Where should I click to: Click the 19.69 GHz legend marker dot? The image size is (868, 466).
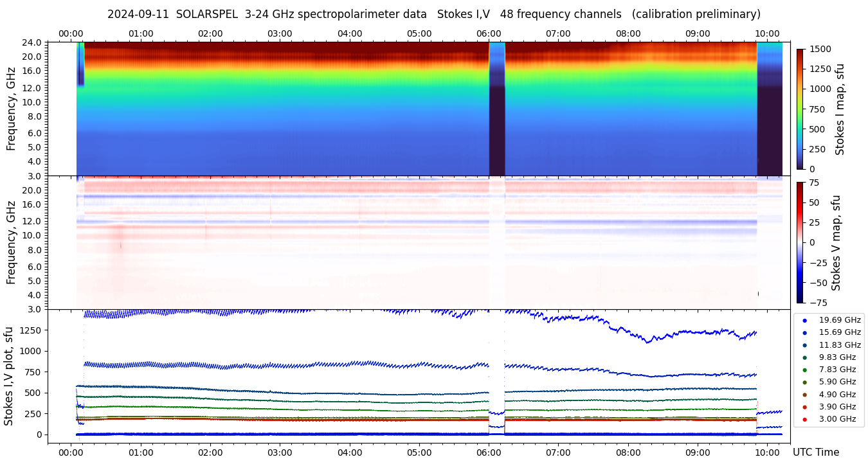804,320
